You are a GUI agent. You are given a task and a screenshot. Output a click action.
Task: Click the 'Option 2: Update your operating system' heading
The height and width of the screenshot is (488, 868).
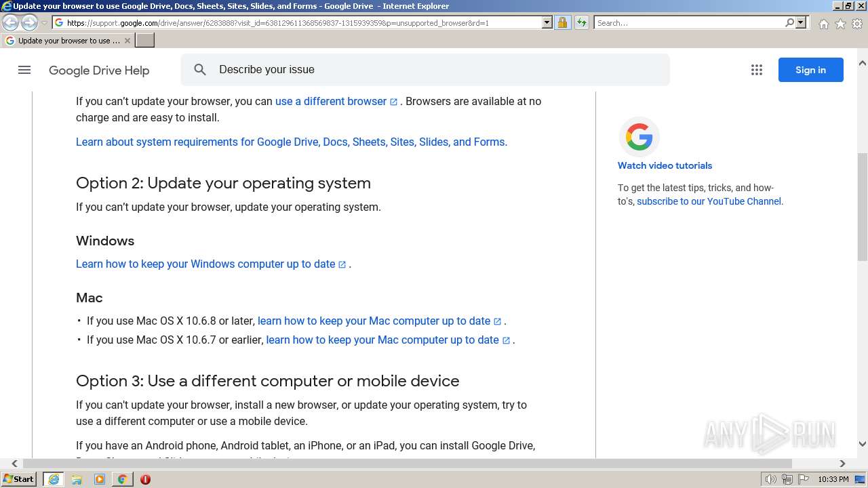click(x=223, y=183)
